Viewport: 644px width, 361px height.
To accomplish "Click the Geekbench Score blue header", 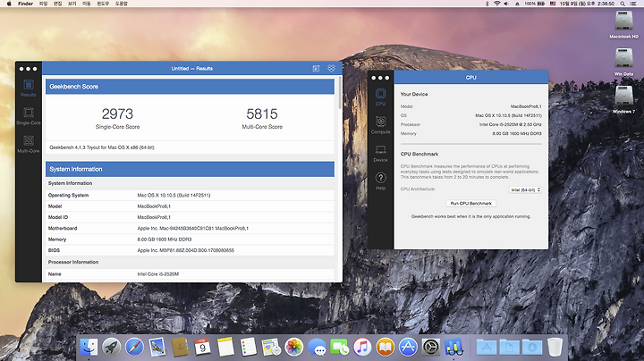I will (x=191, y=87).
